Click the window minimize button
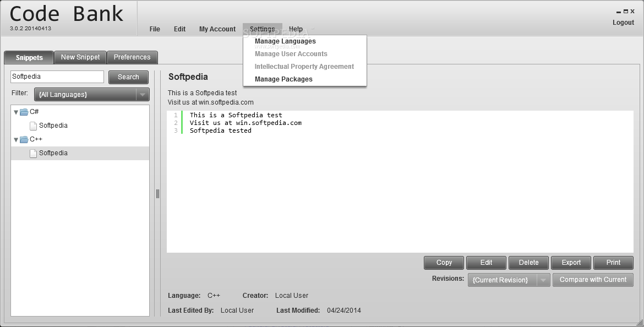 619,12
